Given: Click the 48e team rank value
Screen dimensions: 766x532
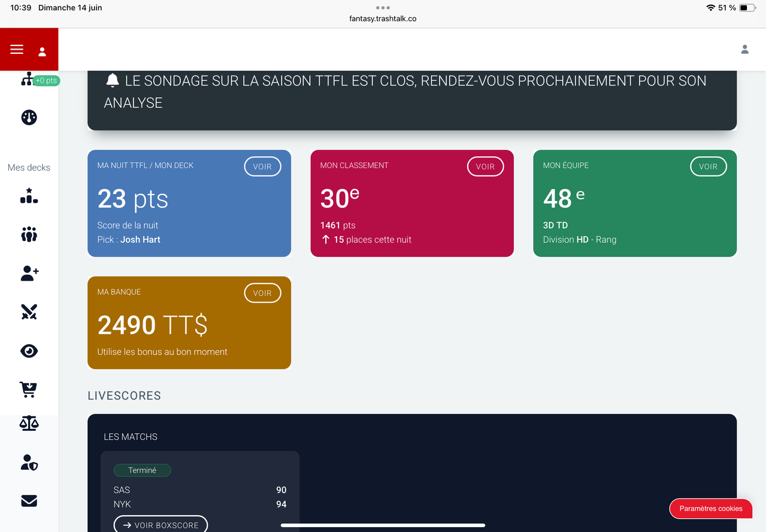Looking at the screenshot, I should (564, 197).
